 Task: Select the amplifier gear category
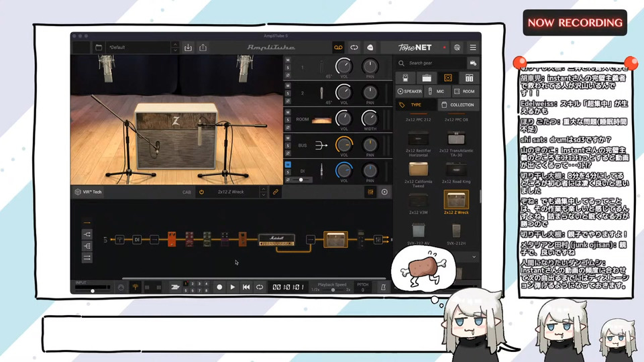(427, 78)
